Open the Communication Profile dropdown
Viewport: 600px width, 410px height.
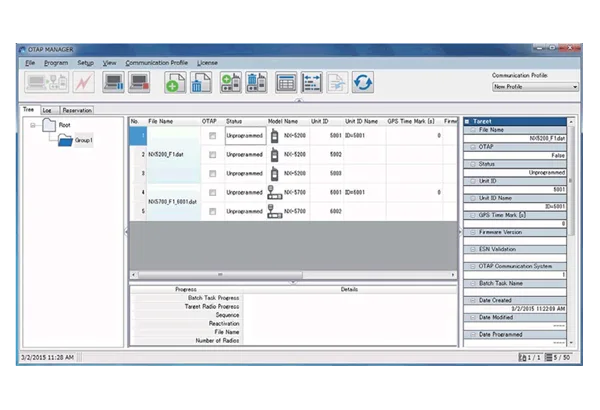point(535,87)
